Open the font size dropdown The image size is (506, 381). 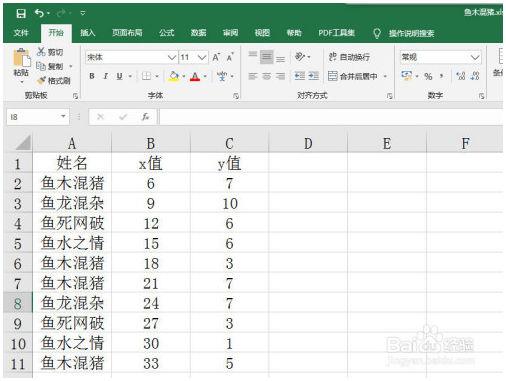point(202,57)
